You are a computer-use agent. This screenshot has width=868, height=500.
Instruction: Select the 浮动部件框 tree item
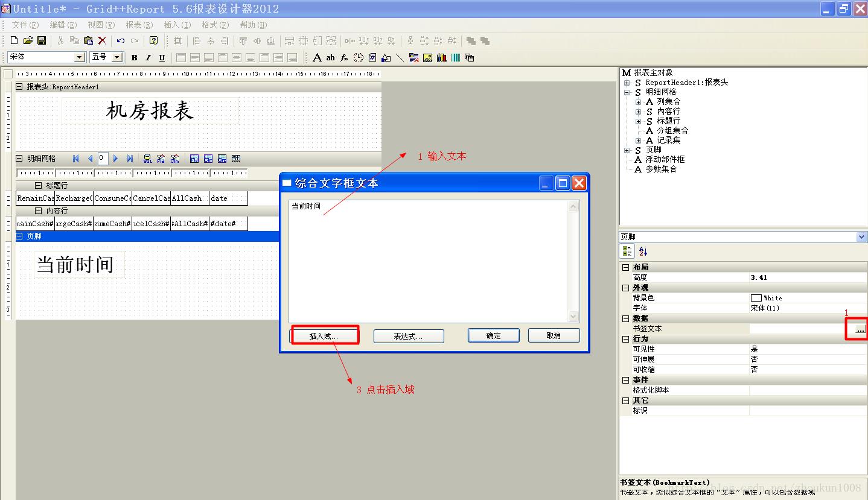(x=665, y=159)
